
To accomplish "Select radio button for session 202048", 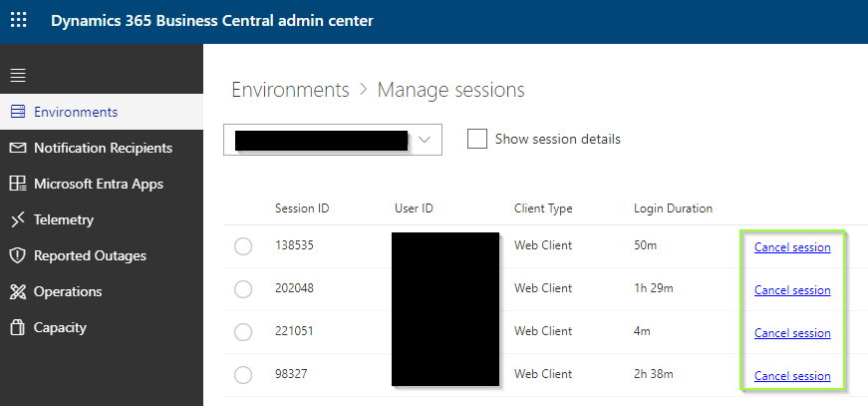I will coord(243,289).
